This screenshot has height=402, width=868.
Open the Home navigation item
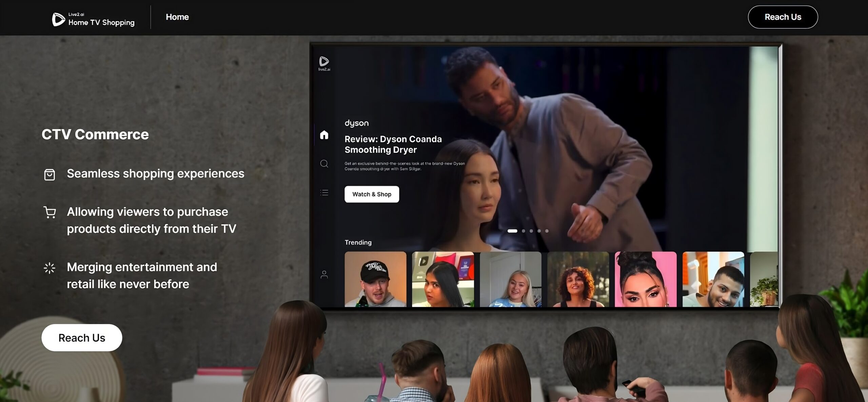(177, 17)
